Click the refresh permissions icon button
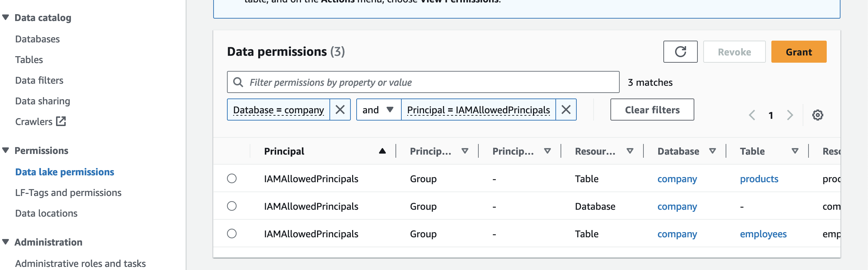Viewport: 868px width, 270px height. 680,52
